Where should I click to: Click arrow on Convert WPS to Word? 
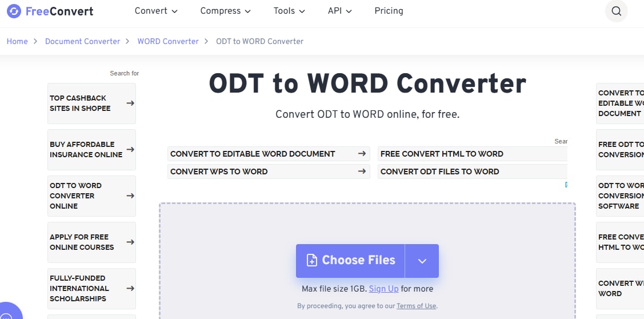pos(361,172)
